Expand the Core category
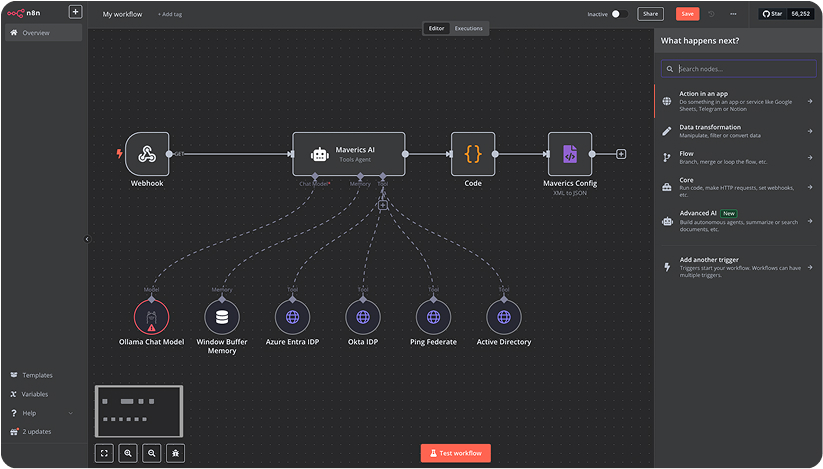The width and height of the screenshot is (823, 469). coord(737,187)
